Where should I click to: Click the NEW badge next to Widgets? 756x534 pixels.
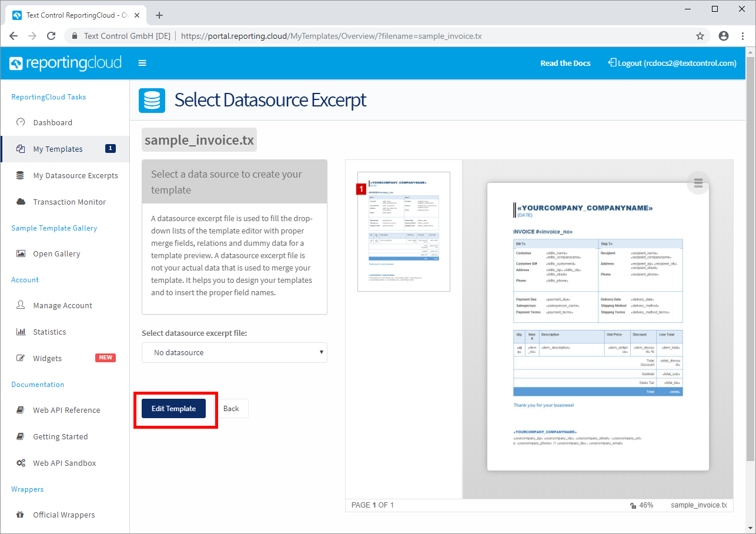tap(106, 358)
